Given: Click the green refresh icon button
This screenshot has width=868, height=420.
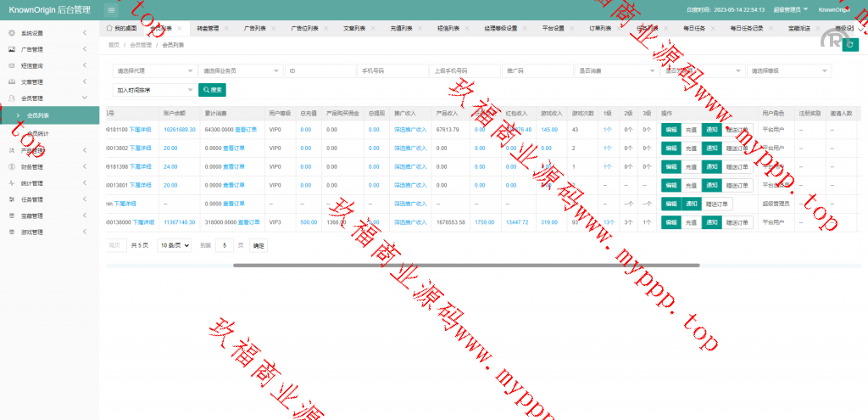Looking at the screenshot, I should click(x=850, y=45).
